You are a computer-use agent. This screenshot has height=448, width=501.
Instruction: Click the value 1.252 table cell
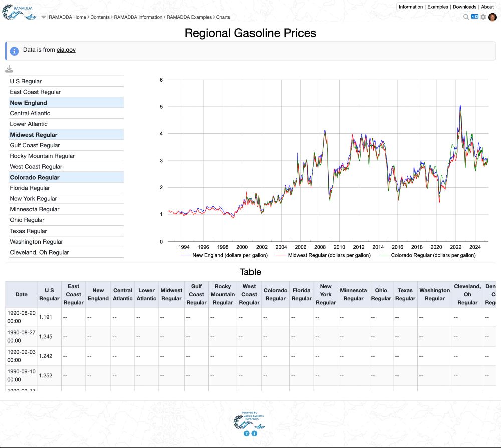49,375
